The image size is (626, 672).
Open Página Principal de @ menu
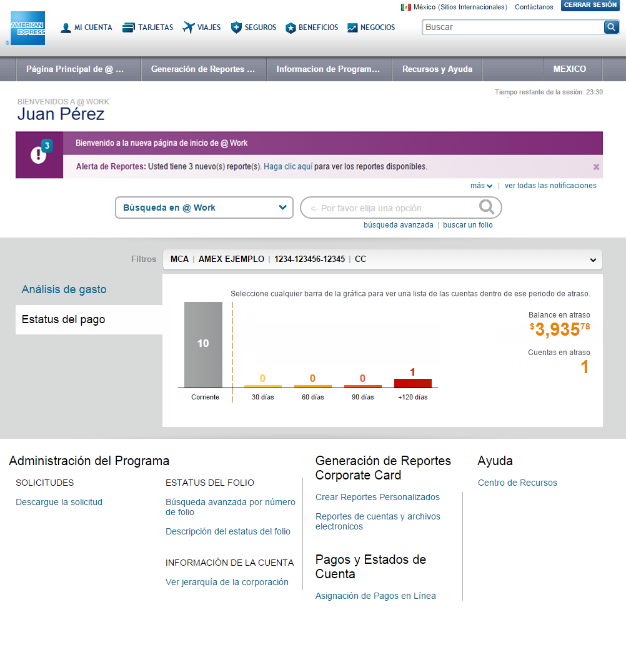pyautogui.click(x=78, y=69)
